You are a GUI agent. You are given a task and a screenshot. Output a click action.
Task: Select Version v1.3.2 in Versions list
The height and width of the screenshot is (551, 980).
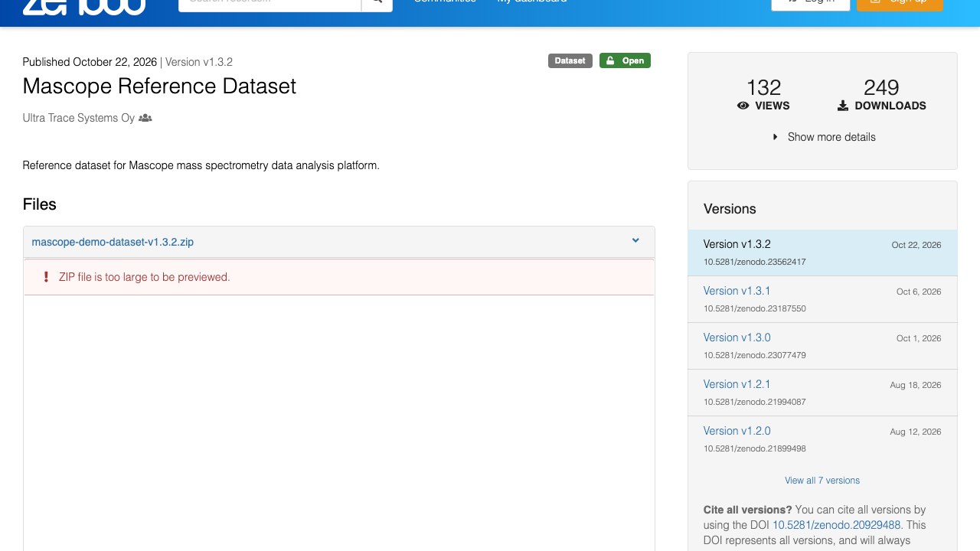pos(822,253)
